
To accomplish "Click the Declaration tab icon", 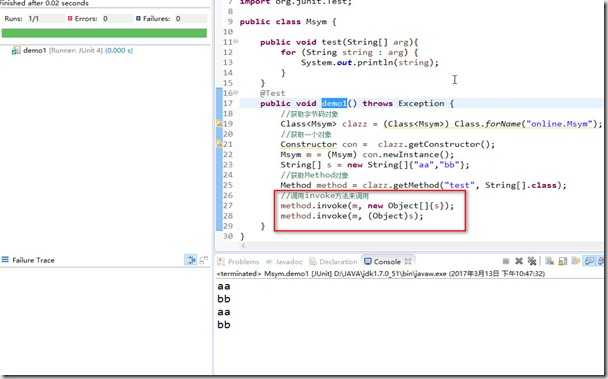I will click(x=313, y=261).
